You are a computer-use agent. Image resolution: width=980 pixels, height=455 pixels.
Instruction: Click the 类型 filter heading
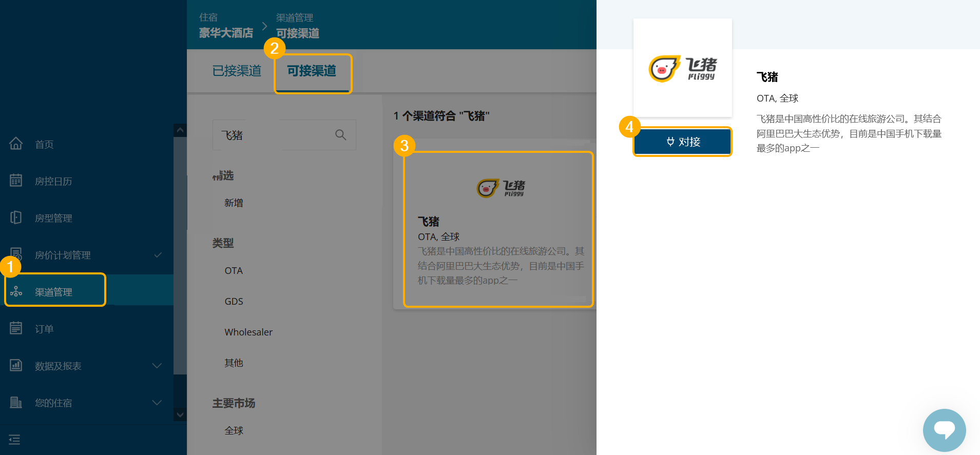tap(223, 243)
